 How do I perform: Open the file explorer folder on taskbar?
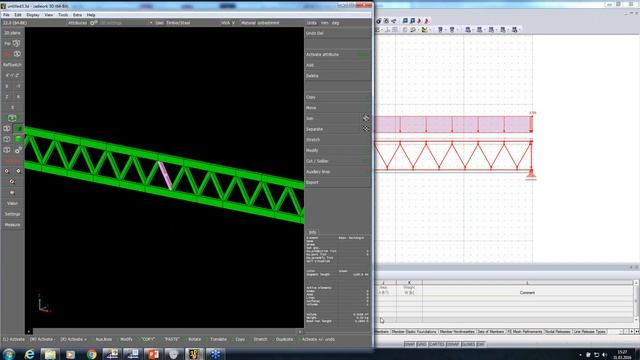[x=50, y=354]
